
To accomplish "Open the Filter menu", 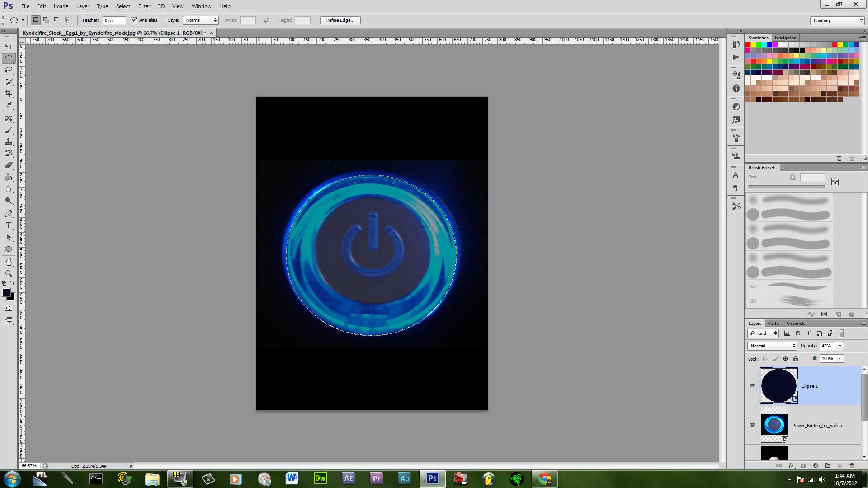I will pos(144,6).
